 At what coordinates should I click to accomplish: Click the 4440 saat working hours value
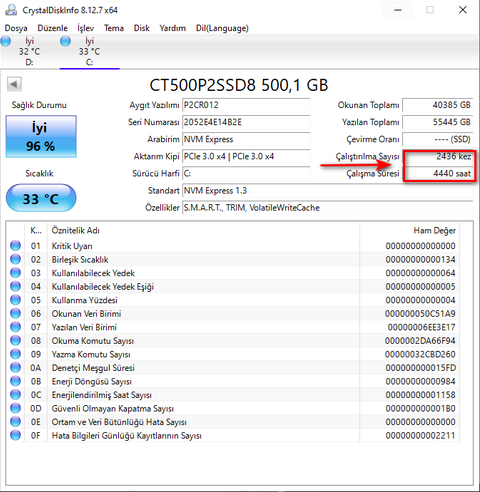click(x=437, y=173)
